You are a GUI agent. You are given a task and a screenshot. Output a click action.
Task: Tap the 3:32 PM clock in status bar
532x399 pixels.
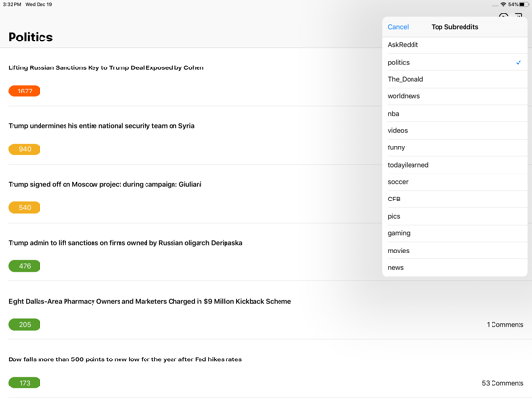pyautogui.click(x=12, y=4)
